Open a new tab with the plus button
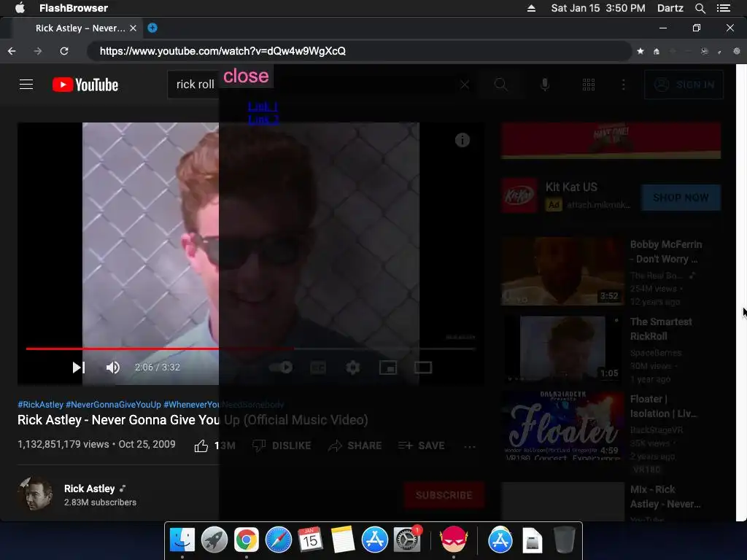 coord(152,28)
